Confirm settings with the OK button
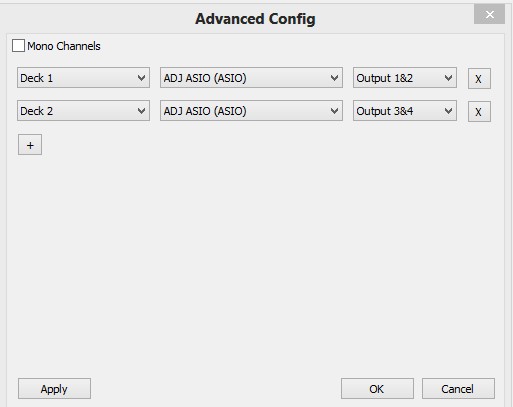The width and height of the screenshot is (513, 407). click(377, 389)
